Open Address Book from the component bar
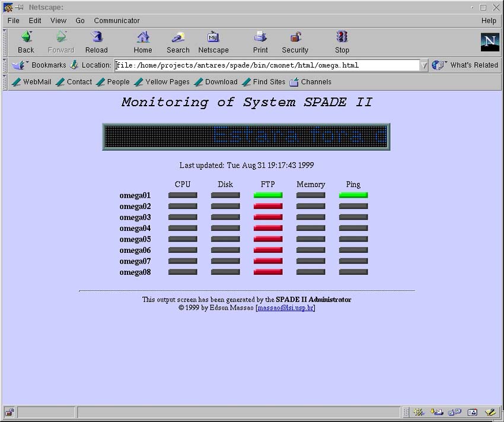 (473, 412)
